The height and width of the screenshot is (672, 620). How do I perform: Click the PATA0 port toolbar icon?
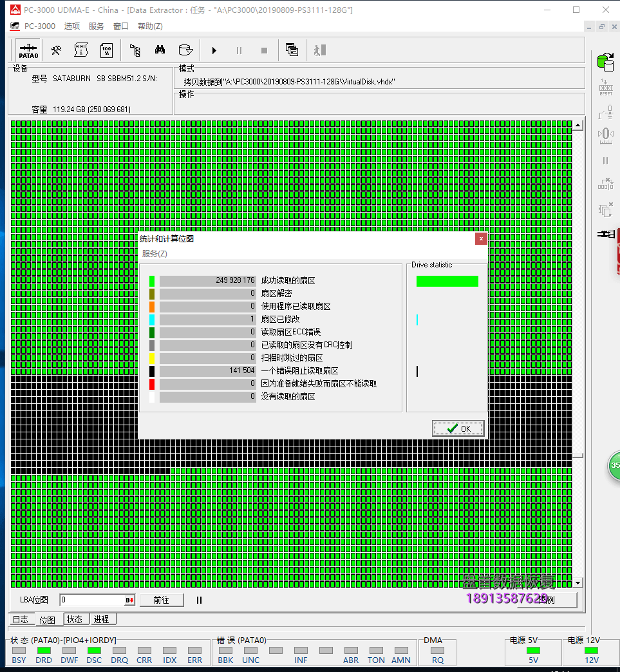click(28, 50)
